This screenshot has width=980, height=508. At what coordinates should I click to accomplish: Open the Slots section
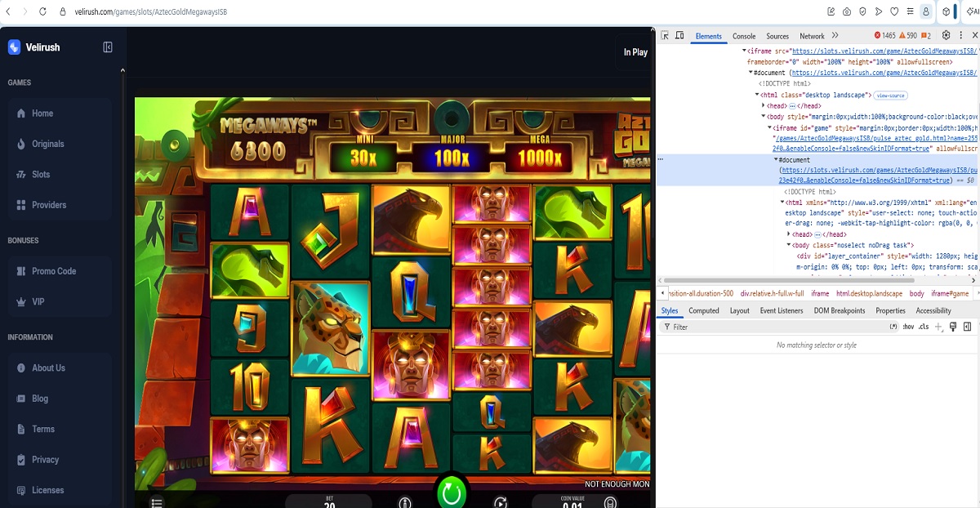(x=59, y=175)
